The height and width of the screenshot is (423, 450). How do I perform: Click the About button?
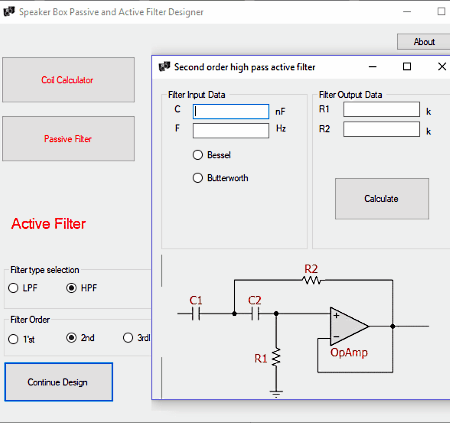click(x=424, y=42)
